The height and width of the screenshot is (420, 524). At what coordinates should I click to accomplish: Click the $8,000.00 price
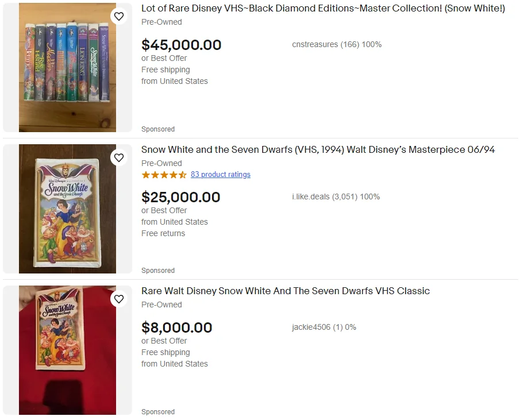pyautogui.click(x=176, y=327)
